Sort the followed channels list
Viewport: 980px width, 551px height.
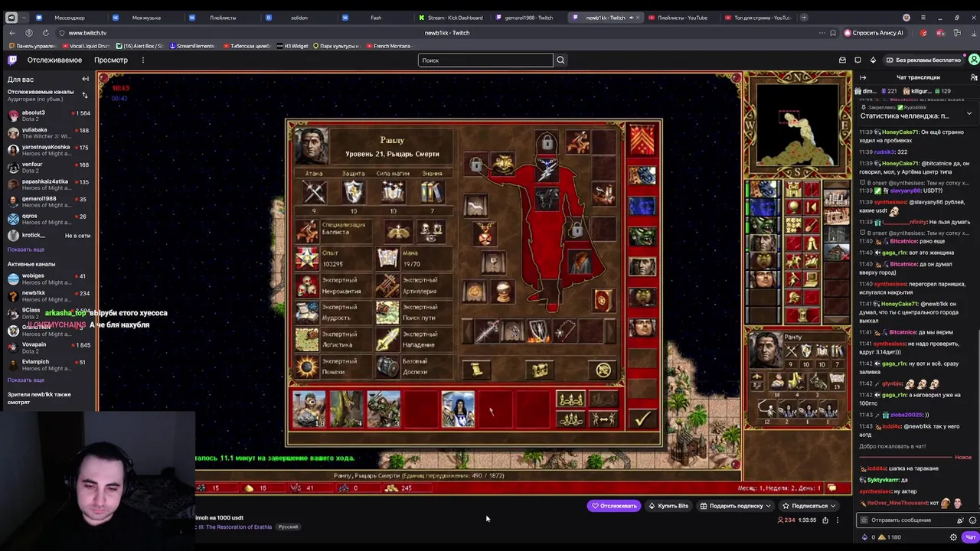click(85, 95)
